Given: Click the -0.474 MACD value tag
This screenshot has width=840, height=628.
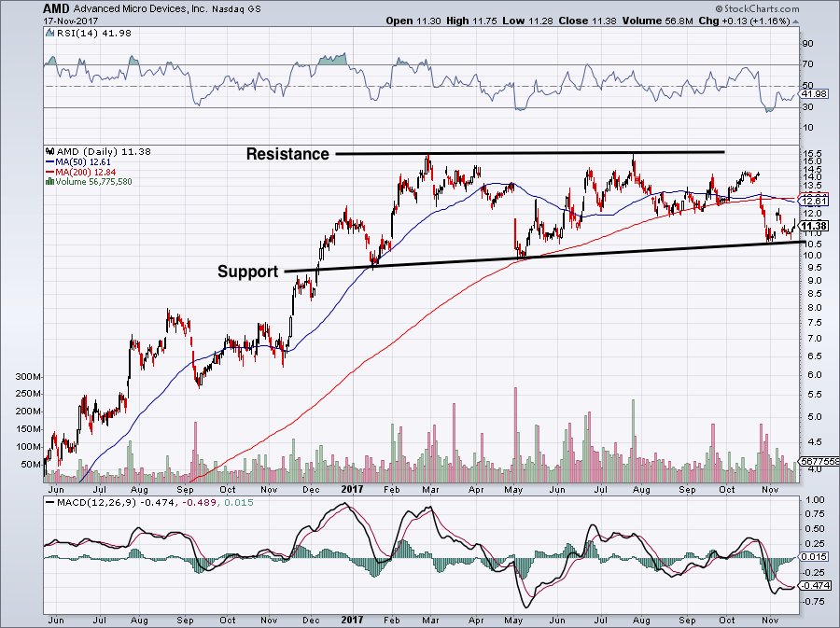Looking at the screenshot, I should (815, 586).
